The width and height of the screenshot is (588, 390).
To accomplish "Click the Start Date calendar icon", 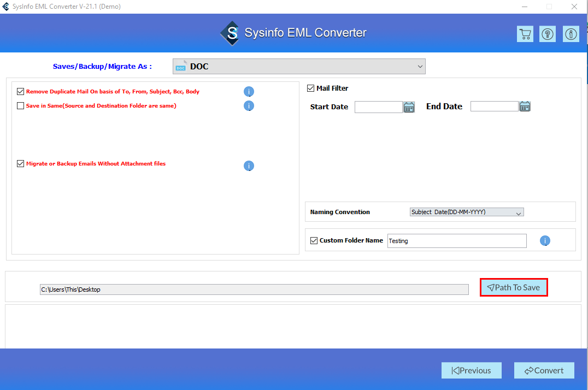I will point(409,107).
